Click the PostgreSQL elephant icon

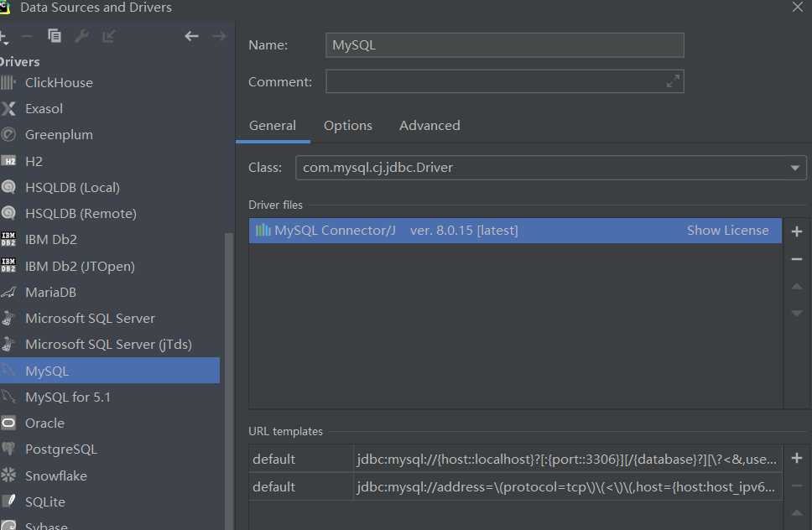(8, 449)
